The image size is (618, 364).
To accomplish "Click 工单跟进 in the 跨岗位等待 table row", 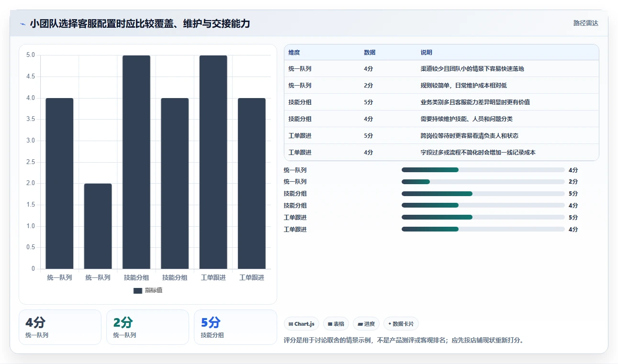I will click(300, 136).
